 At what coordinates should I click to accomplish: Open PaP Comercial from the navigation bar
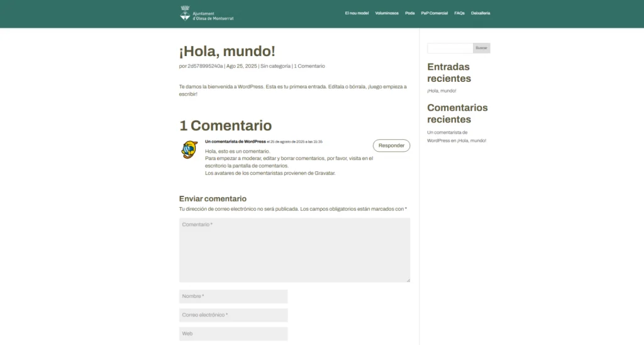pyautogui.click(x=435, y=13)
